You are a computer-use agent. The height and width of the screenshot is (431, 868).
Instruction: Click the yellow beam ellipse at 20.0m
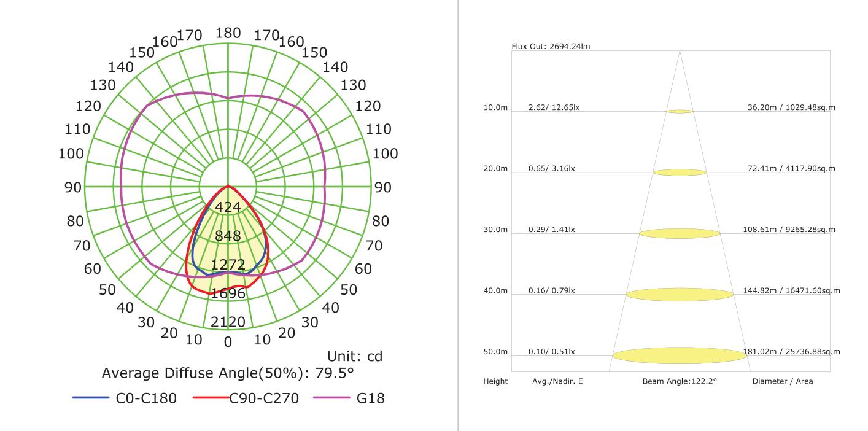tap(680, 173)
